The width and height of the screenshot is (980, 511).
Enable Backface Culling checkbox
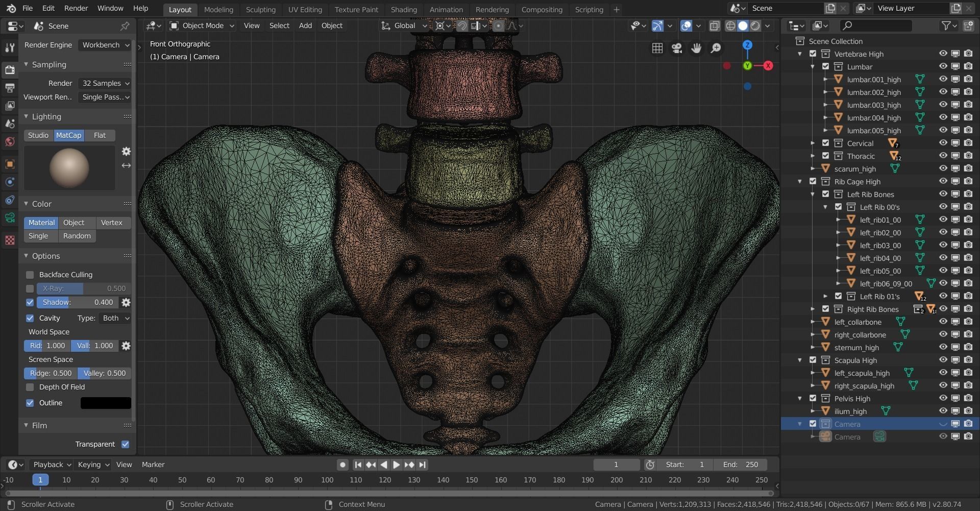coord(30,275)
